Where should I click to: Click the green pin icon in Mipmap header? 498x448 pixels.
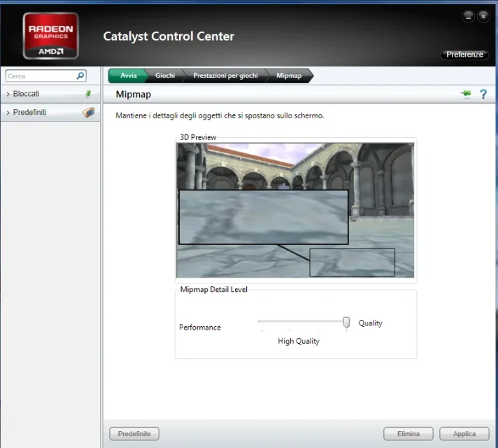(466, 94)
